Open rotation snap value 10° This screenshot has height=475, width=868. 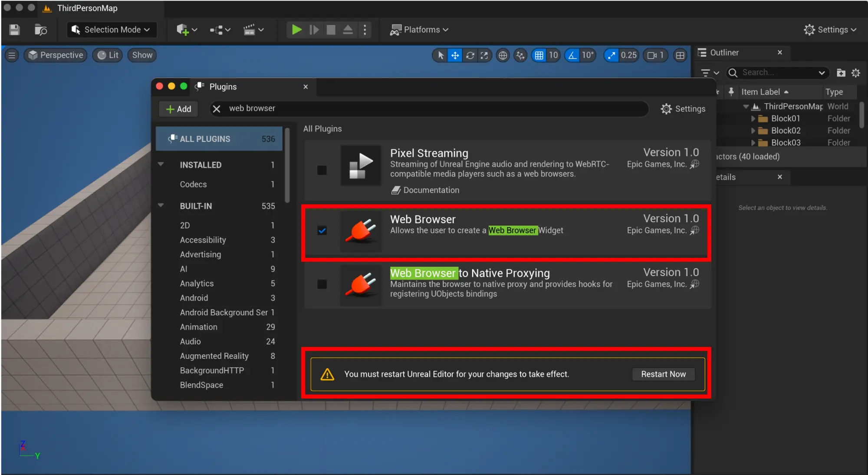pyautogui.click(x=588, y=55)
